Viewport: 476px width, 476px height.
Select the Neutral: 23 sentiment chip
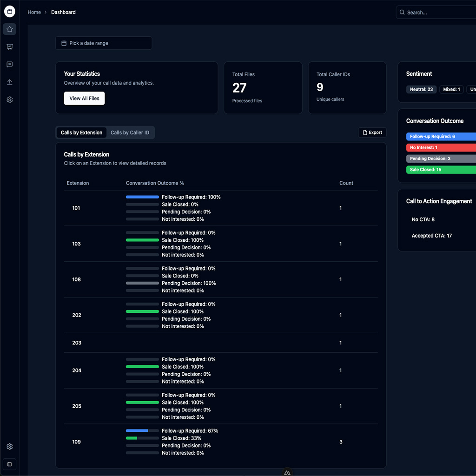(421, 89)
